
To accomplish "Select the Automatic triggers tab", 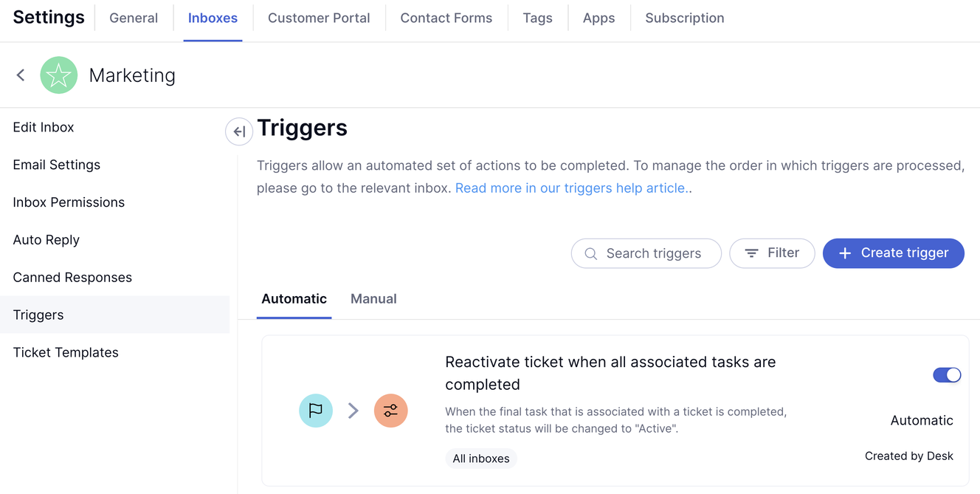I will pos(294,299).
